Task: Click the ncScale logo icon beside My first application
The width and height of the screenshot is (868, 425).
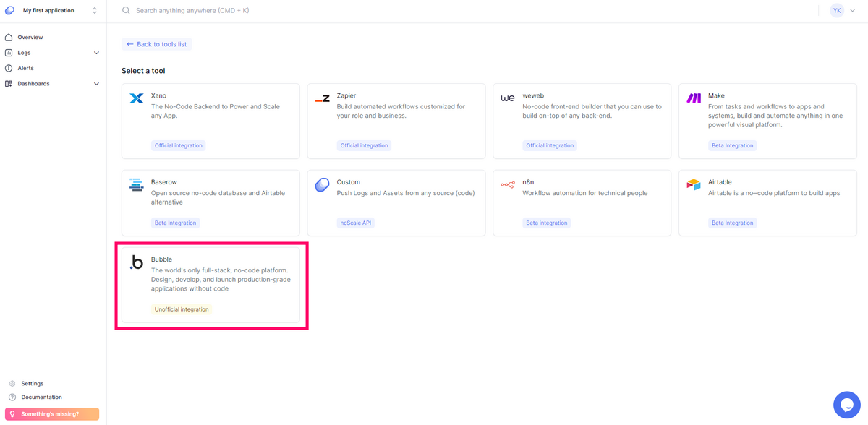Action: [x=9, y=11]
